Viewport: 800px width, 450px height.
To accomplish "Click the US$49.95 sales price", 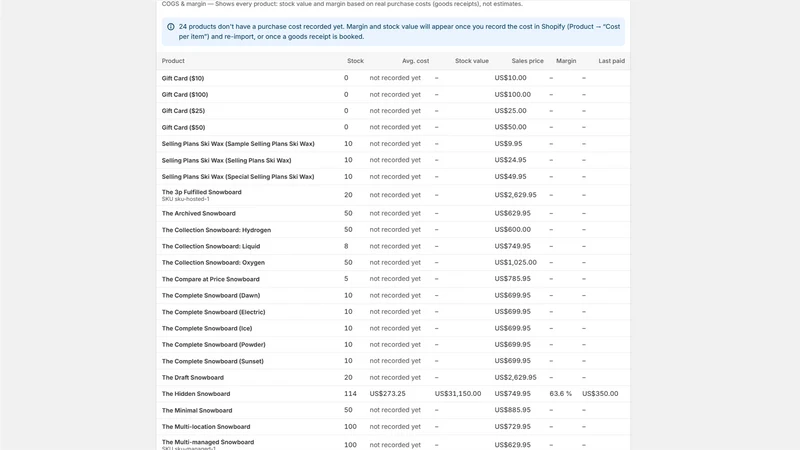I will [x=510, y=177].
